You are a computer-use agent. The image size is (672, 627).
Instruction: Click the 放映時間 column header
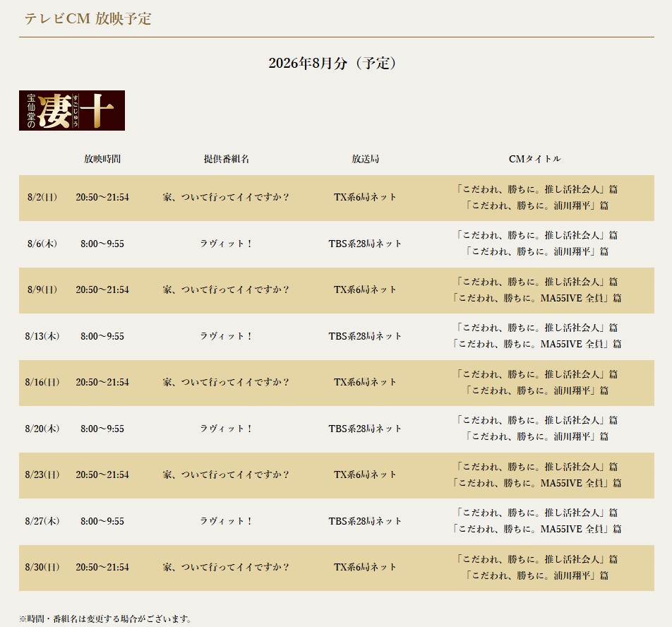[x=102, y=159]
